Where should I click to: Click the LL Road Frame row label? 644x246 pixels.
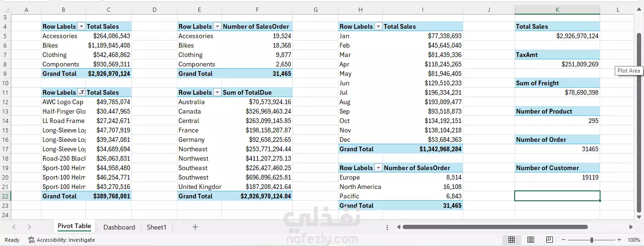[x=63, y=121]
